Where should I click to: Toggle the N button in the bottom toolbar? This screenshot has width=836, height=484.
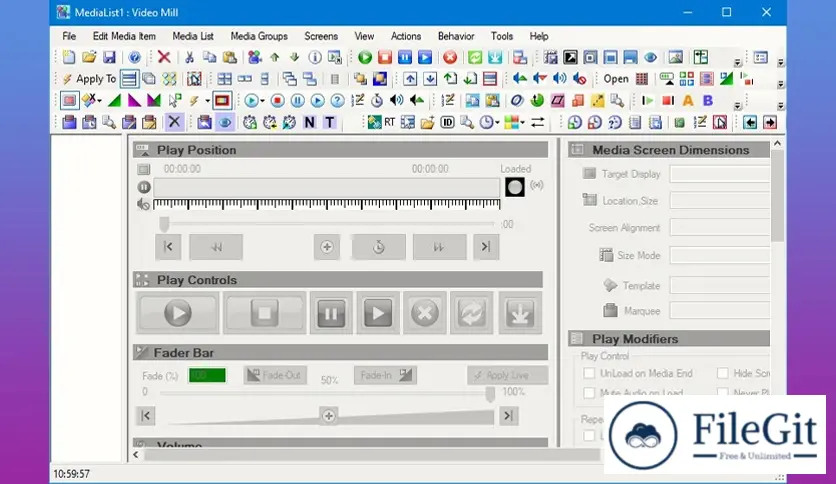pyautogui.click(x=310, y=122)
